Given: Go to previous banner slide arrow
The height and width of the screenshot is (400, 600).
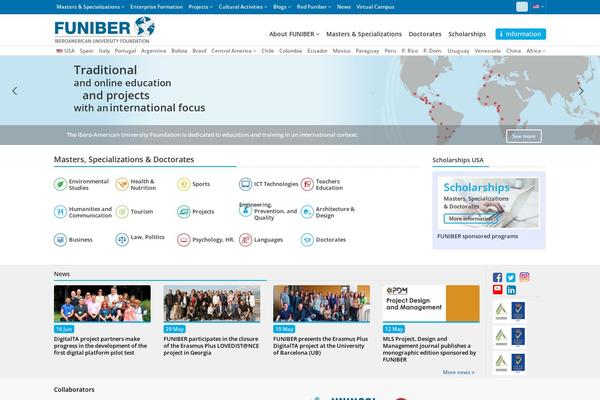Looking at the screenshot, I should 15,91.
